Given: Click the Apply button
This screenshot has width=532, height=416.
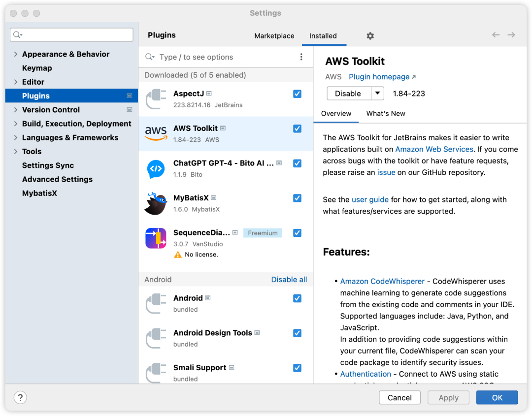Looking at the screenshot, I should coord(449,397).
